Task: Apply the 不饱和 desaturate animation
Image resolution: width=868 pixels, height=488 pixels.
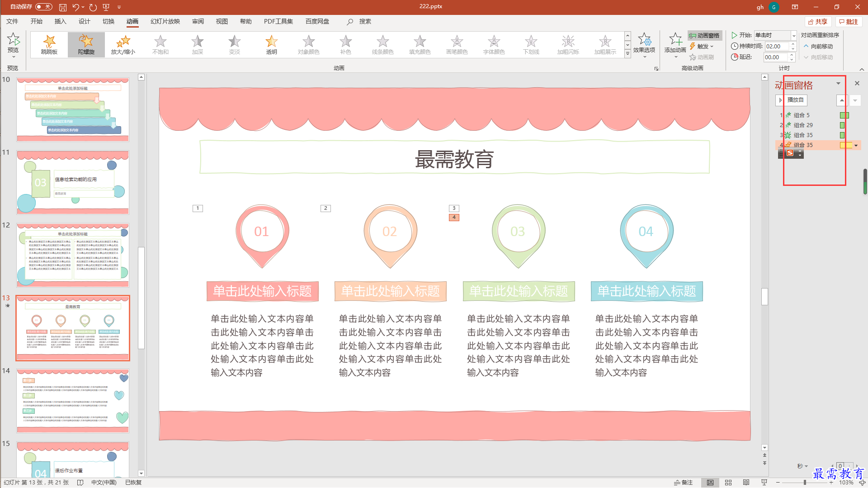Action: pos(160,45)
